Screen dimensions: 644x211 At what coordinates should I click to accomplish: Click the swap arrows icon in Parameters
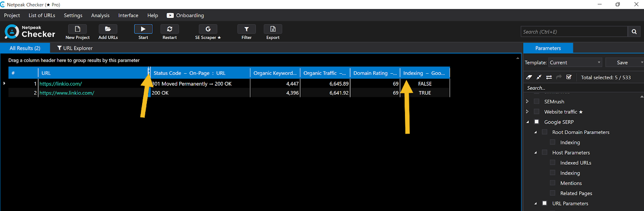coord(549,77)
